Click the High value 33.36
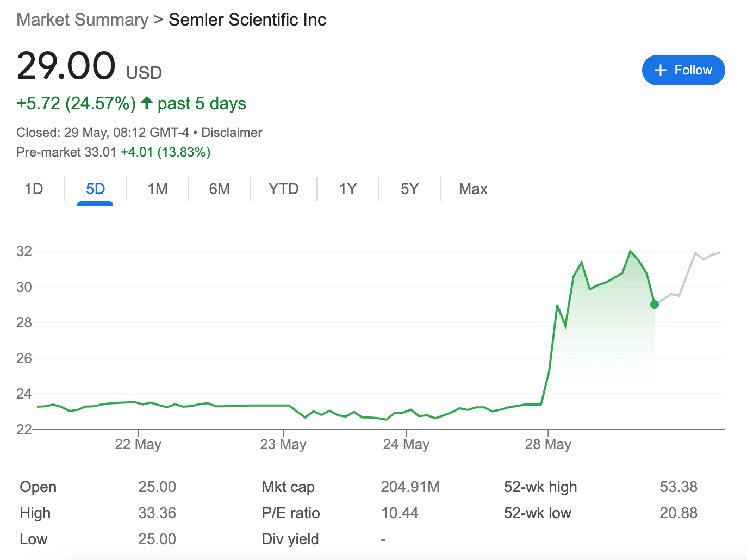Image resolution: width=747 pixels, height=560 pixels. [x=157, y=513]
